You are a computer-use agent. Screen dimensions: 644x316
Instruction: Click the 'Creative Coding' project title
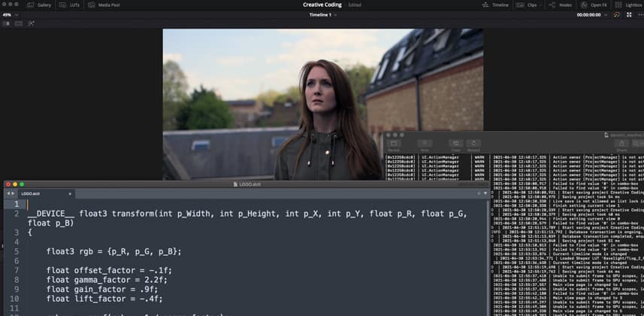pyautogui.click(x=322, y=5)
